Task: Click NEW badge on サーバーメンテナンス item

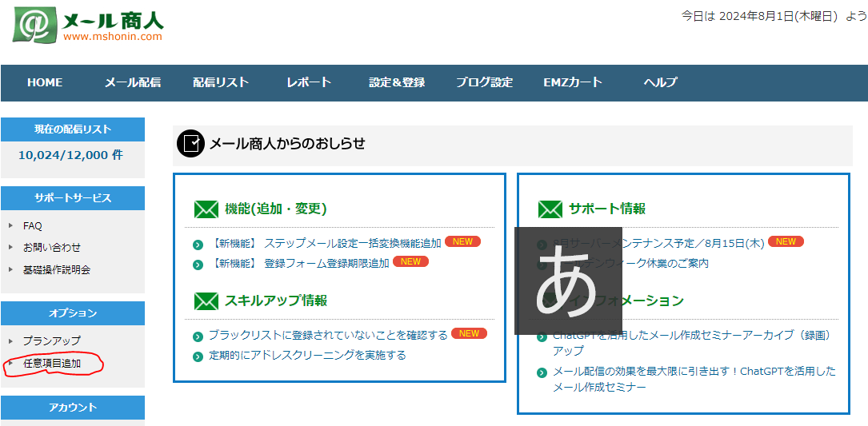Action: [786, 241]
